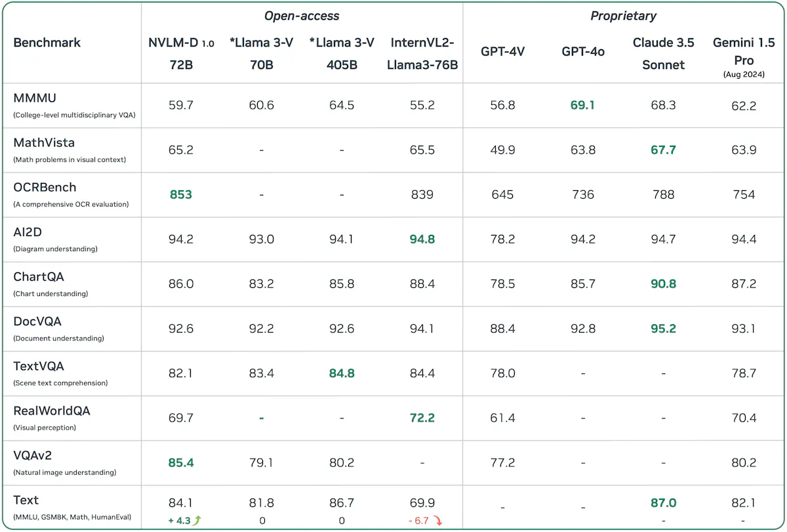Click the GPT-4o column header
This screenshot has height=532, width=787.
pos(583,52)
